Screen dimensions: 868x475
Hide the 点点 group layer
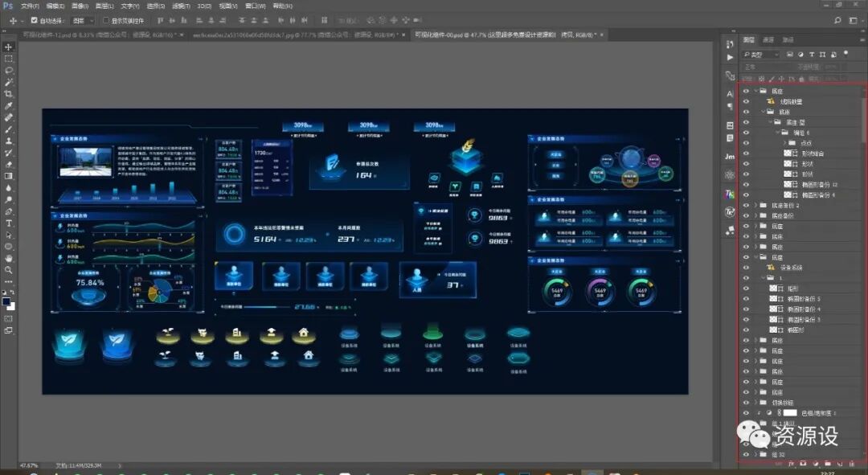746,143
